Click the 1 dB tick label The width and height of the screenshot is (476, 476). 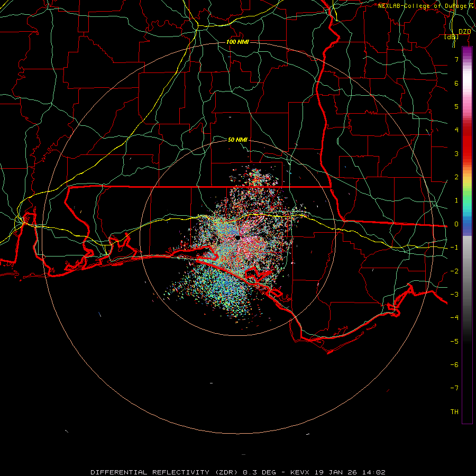[456, 200]
